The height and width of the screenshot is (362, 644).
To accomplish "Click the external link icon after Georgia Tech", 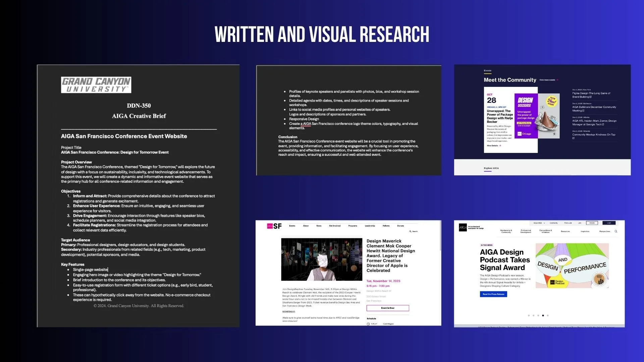I will pyautogui.click(x=603, y=124).
